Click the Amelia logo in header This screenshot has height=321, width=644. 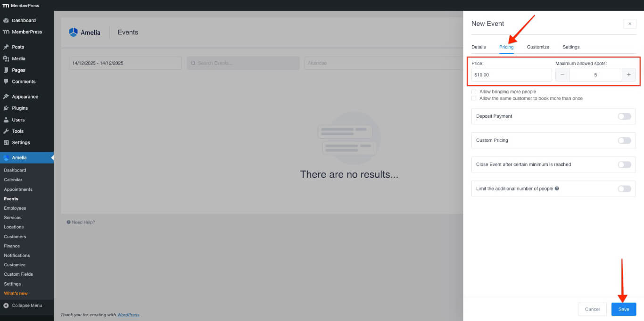tap(73, 32)
